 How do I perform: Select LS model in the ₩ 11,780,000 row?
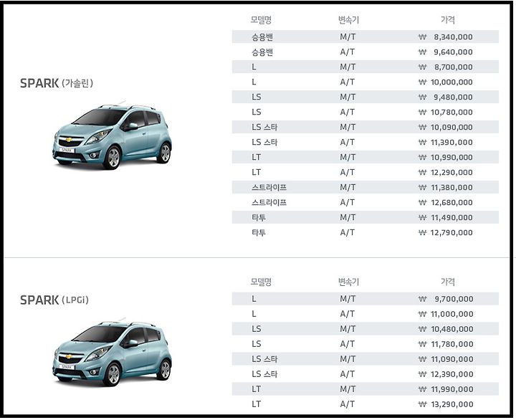(x=257, y=344)
